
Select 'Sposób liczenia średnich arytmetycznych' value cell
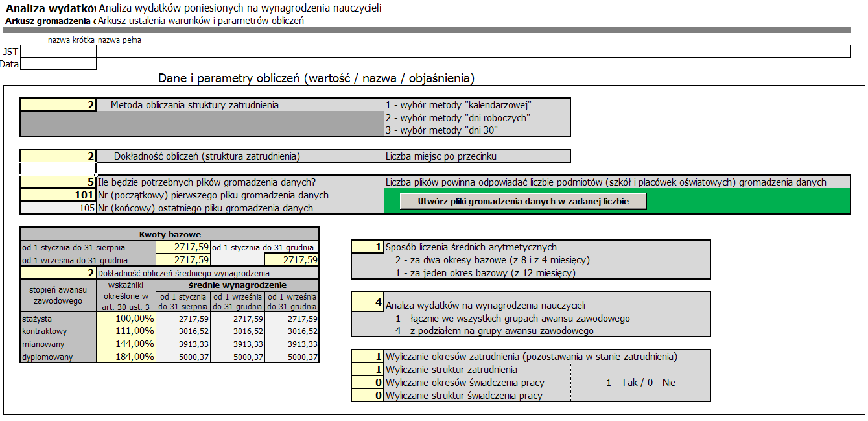[x=368, y=247]
